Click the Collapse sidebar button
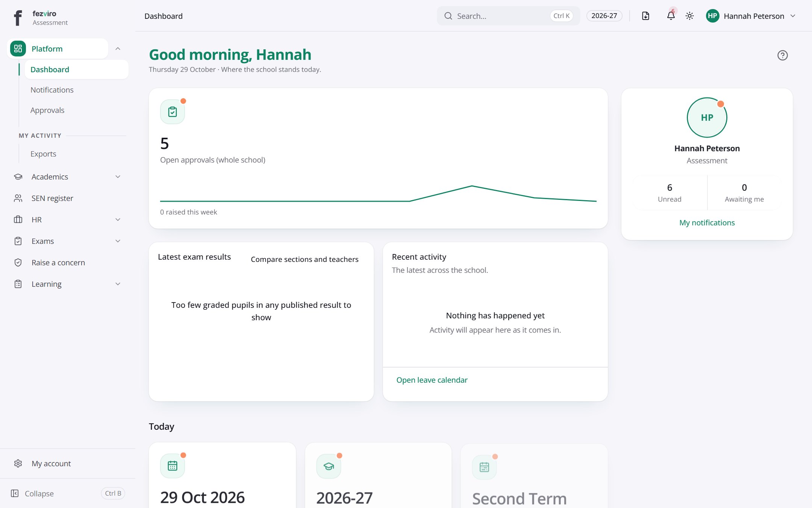Screen dimensions: 812x508 [x=68, y=493]
